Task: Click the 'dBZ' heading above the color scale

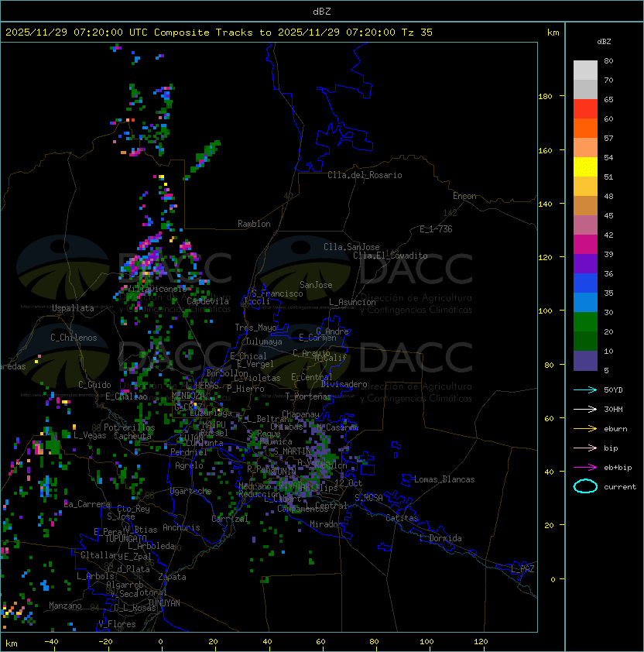Action: [604, 42]
